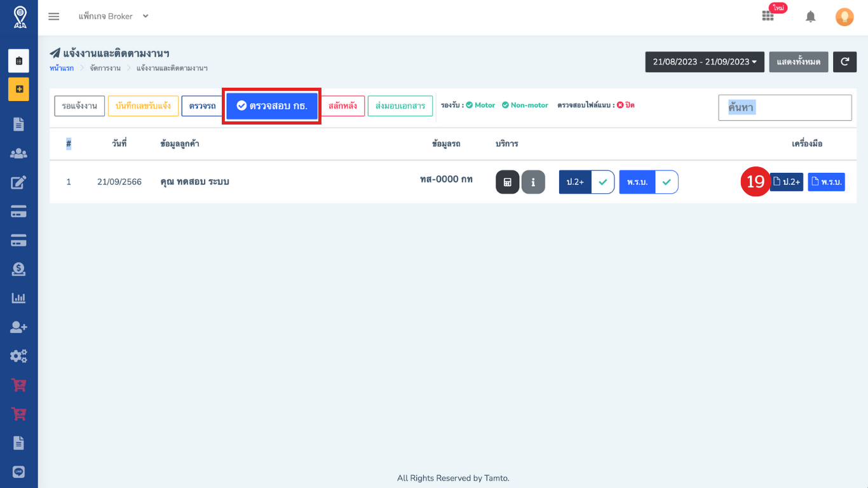Open the customers group icon in the sidebar

tap(18, 153)
